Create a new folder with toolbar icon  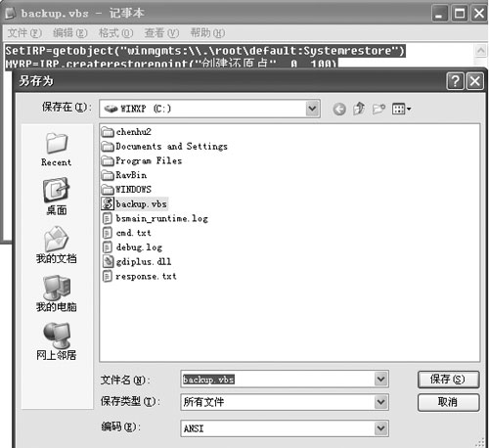(378, 109)
